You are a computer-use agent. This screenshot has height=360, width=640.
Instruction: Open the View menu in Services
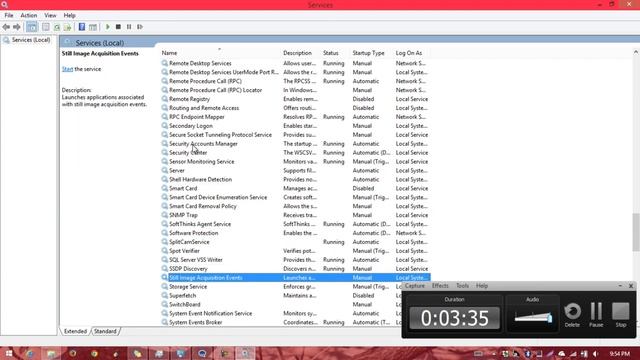[x=50, y=15]
